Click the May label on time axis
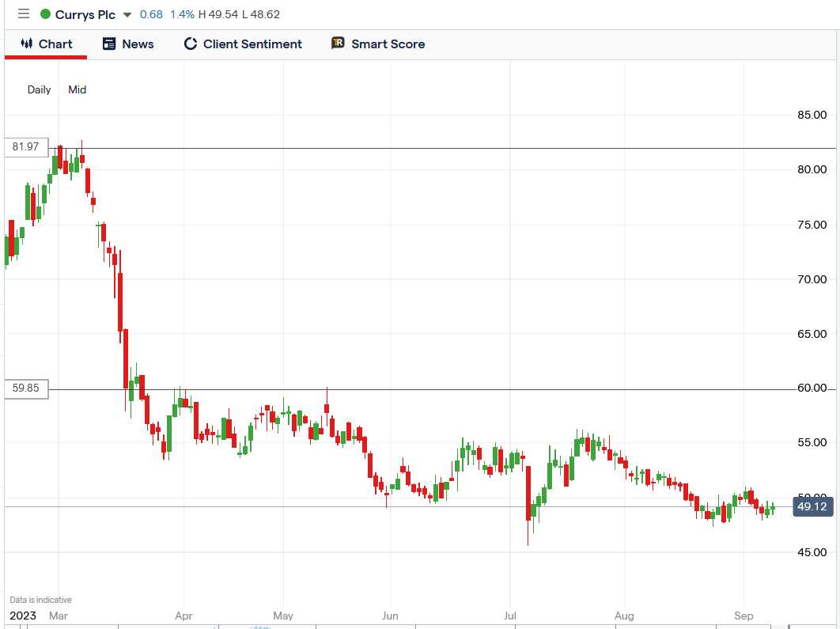Screen dimensions: 840x629 pyautogui.click(x=283, y=616)
